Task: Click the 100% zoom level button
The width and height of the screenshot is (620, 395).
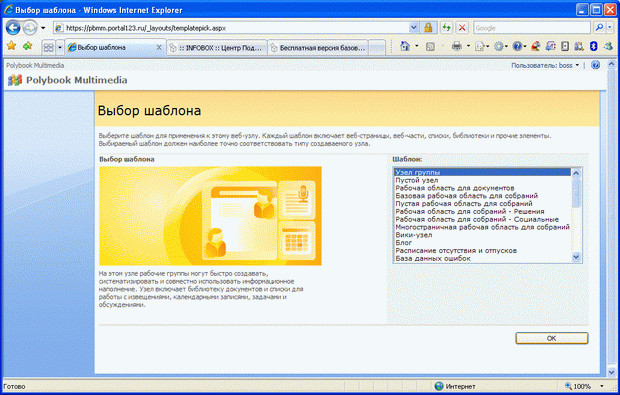Action: tap(578, 386)
